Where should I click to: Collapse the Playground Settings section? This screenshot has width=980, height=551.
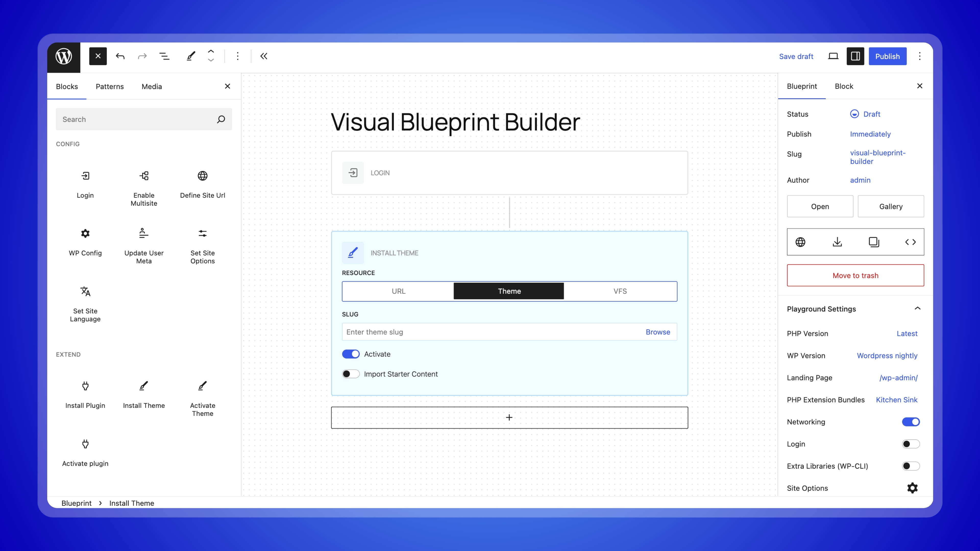click(x=917, y=308)
